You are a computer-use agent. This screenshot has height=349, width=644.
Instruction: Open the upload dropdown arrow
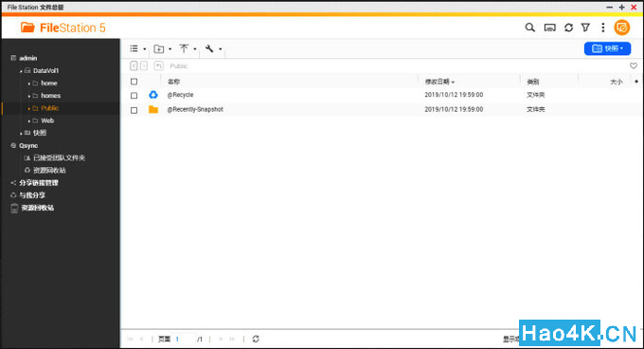click(x=195, y=49)
